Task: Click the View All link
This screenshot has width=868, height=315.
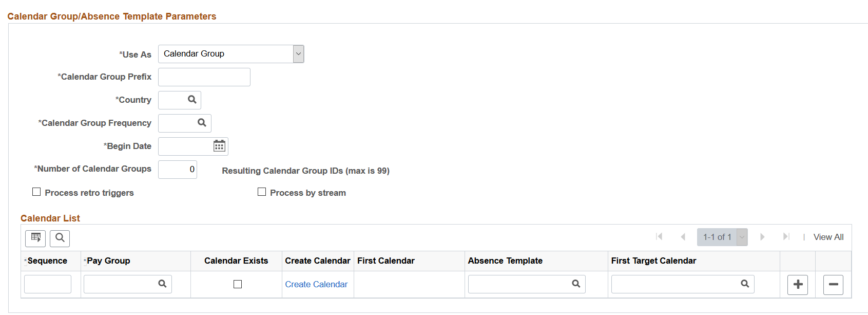Action: [828, 237]
